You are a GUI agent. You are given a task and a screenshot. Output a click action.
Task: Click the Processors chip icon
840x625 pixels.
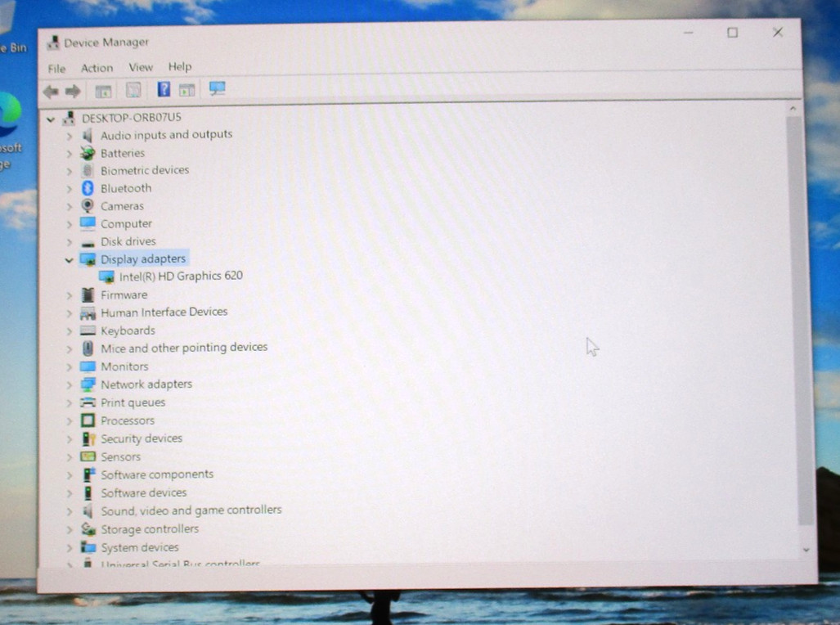(88, 420)
